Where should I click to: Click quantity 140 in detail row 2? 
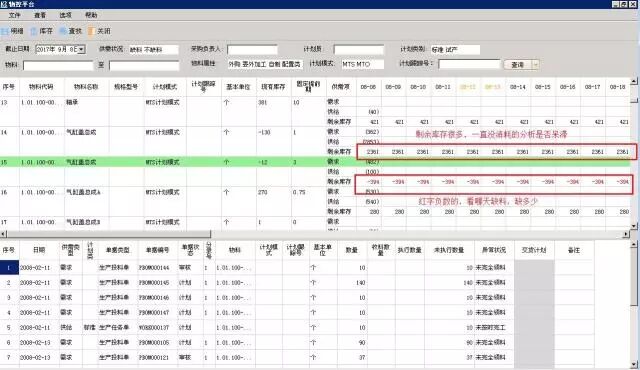(360, 283)
